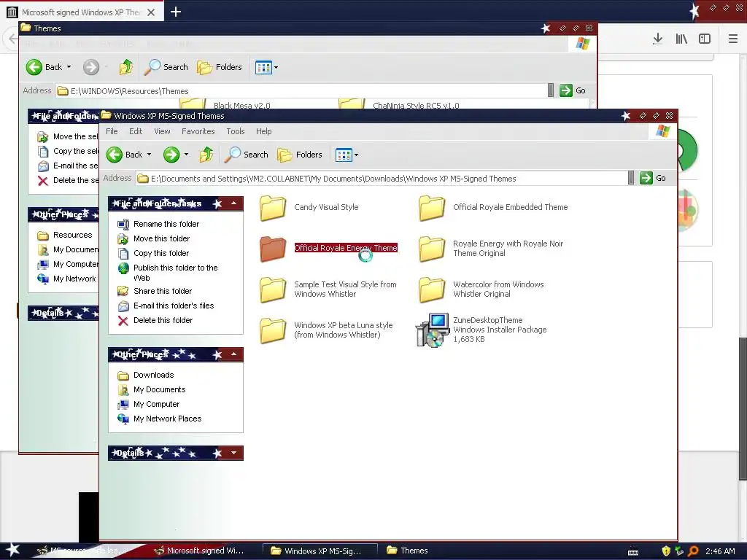Open the Favorites menu
Image resolution: width=747 pixels, height=560 pixels.
[x=198, y=131]
